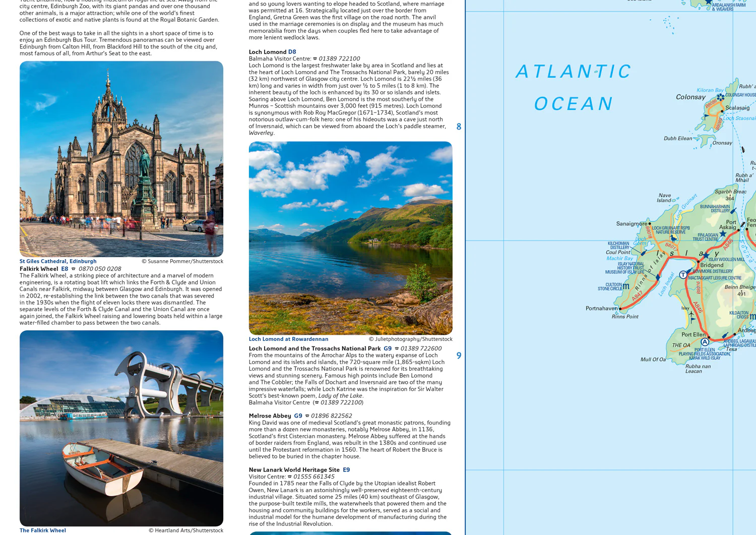This screenshot has width=756, height=535.
Task: Click the 'B8016' road label
Action: [698, 287]
